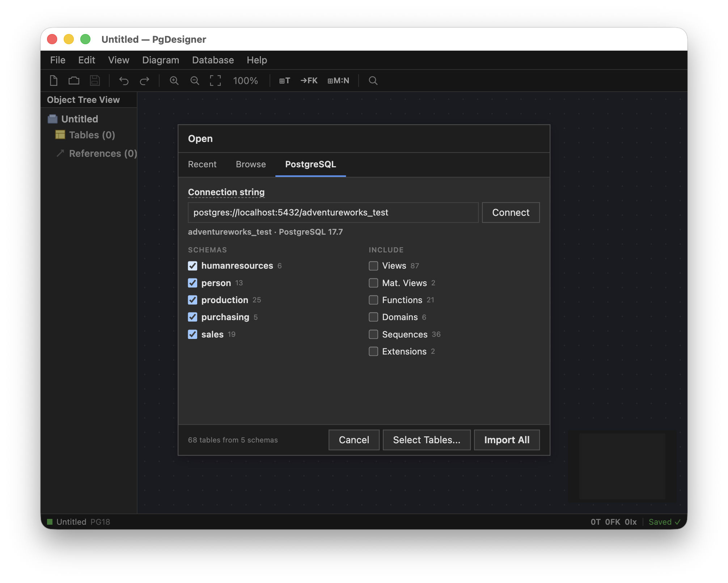The width and height of the screenshot is (728, 583).
Task: Switch to the Browse tab
Action: (251, 164)
